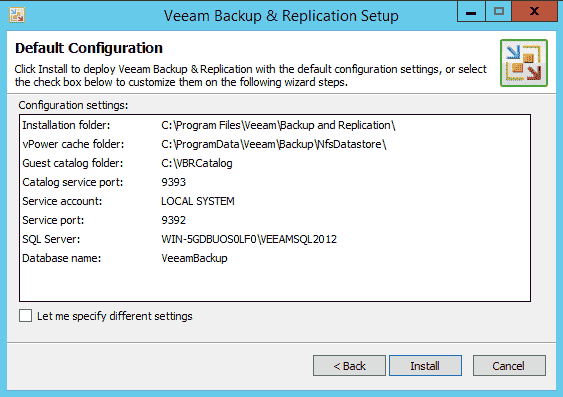Click the Veeam icon in the title bar
Screen dimensions: 563x397
(x=17, y=15)
